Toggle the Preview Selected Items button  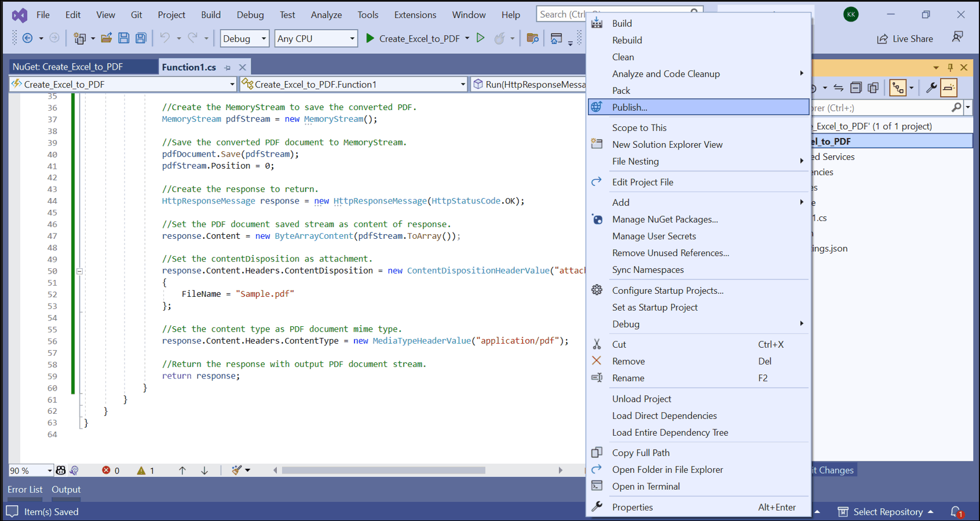(x=949, y=88)
